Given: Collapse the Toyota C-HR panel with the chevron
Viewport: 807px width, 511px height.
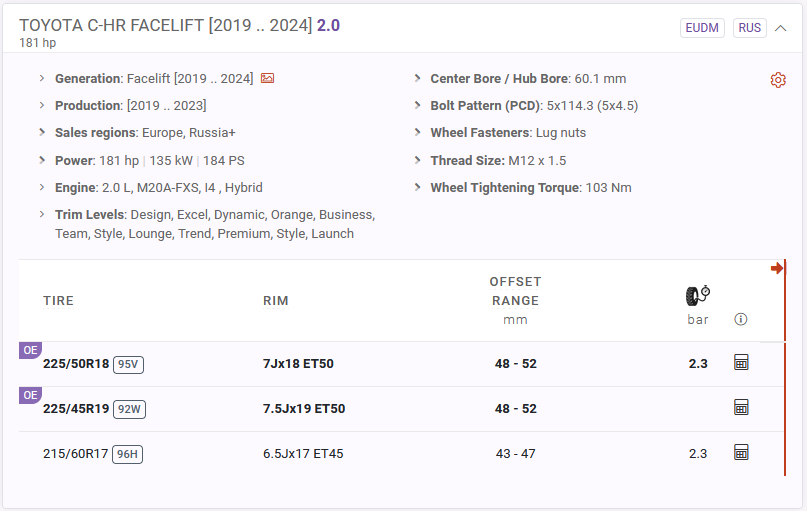Looking at the screenshot, I should coord(780,28).
